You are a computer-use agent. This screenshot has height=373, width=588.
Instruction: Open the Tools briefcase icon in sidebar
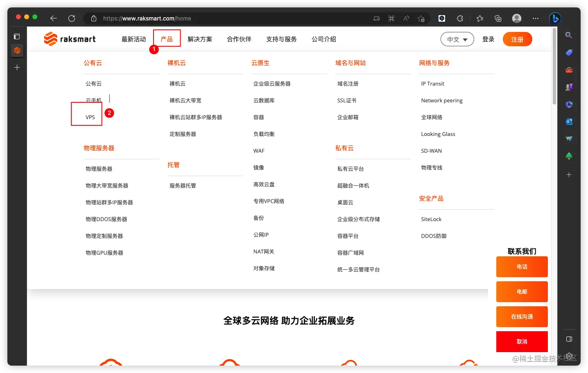pos(569,70)
